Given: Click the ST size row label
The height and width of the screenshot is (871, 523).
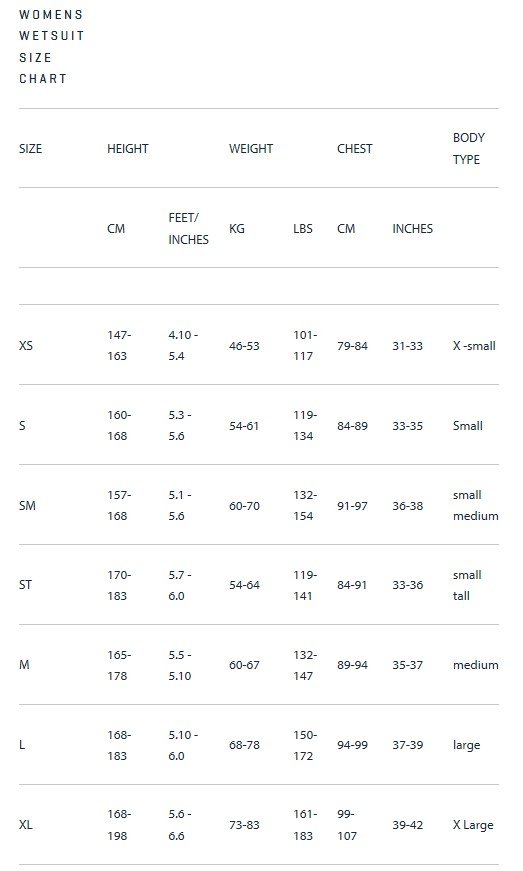Looking at the screenshot, I should point(26,585).
